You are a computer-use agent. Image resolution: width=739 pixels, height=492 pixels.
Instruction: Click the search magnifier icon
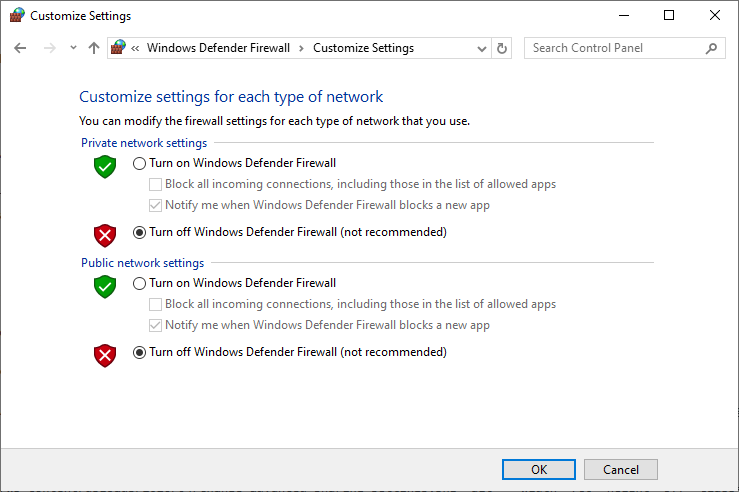711,48
